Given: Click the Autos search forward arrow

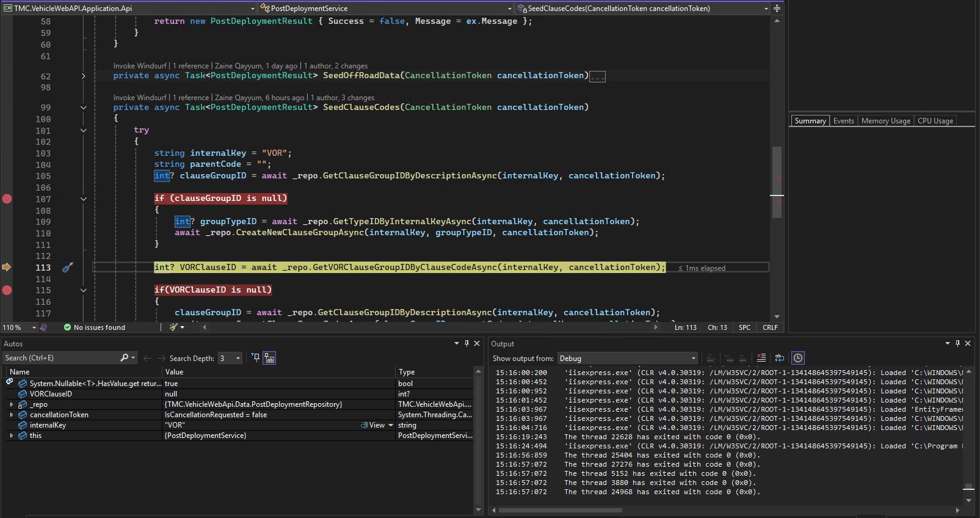Looking at the screenshot, I should (161, 358).
